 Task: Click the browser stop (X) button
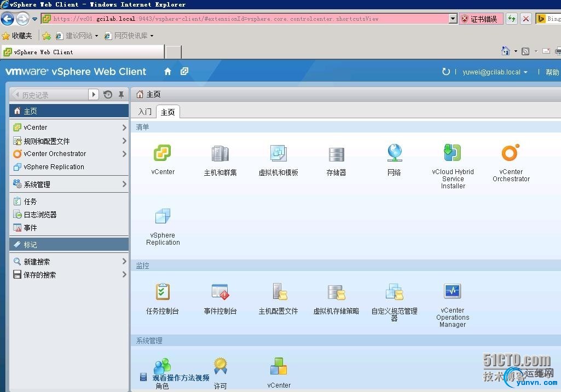coord(526,19)
